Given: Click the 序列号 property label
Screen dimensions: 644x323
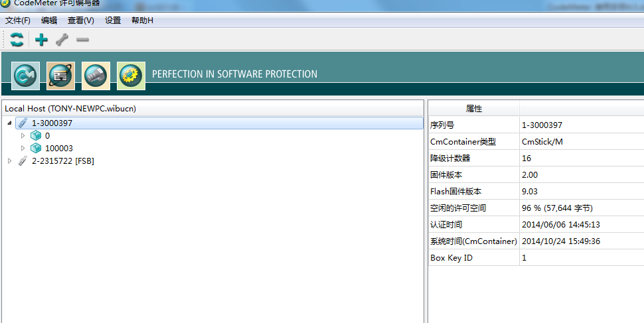Looking at the screenshot, I should pos(442,125).
